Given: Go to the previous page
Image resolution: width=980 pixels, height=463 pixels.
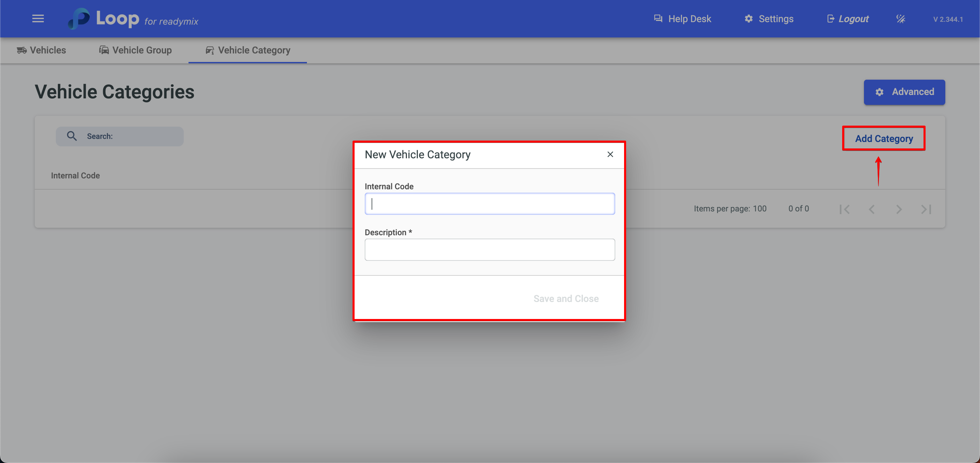Looking at the screenshot, I should (871, 209).
